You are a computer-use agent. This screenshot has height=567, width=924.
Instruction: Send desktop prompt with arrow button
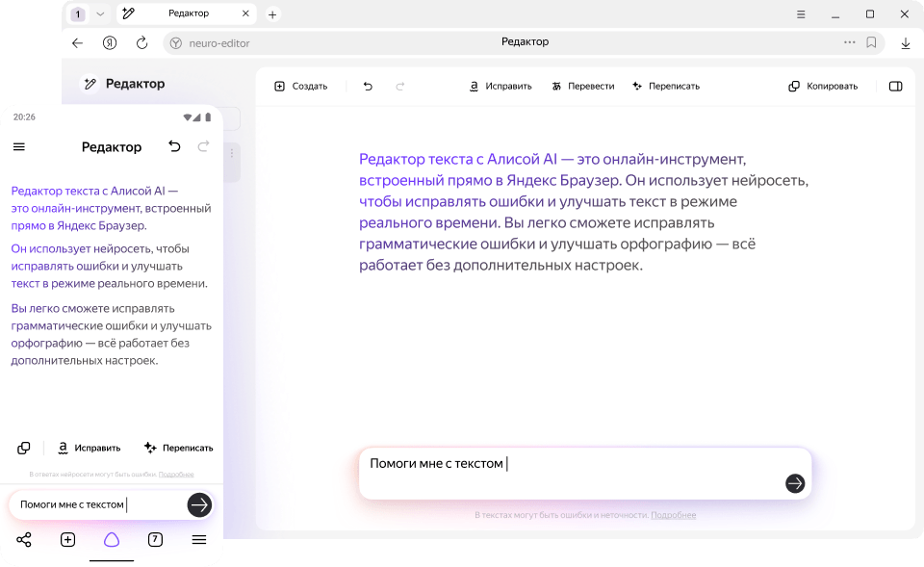tap(795, 483)
